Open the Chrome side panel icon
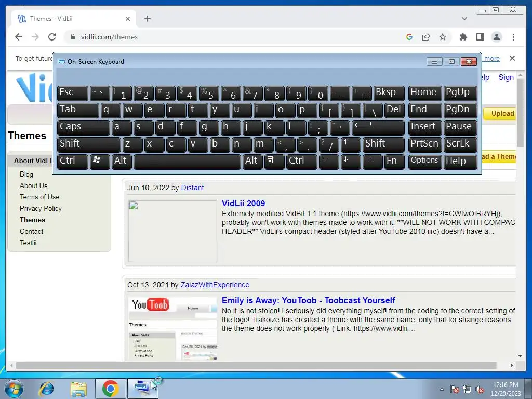 480,37
